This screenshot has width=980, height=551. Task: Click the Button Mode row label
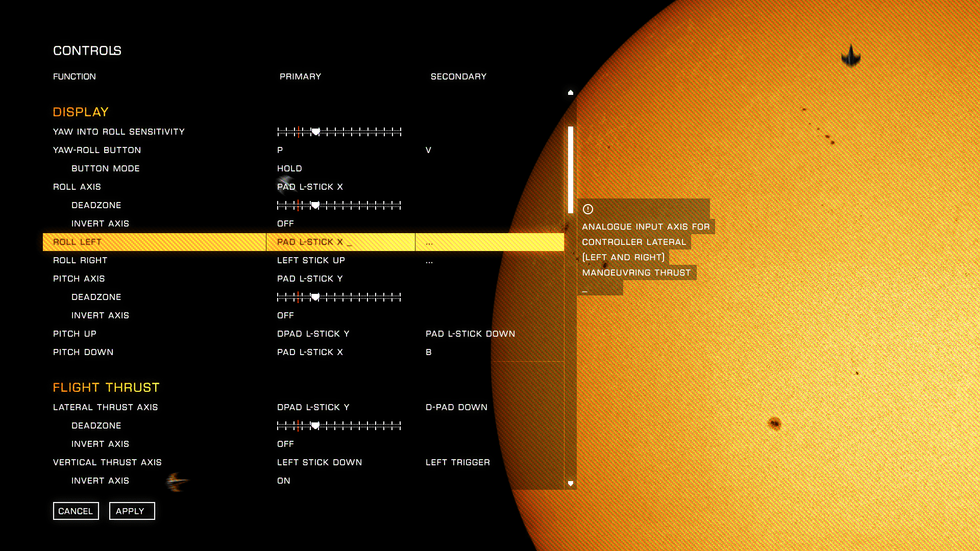pyautogui.click(x=106, y=168)
